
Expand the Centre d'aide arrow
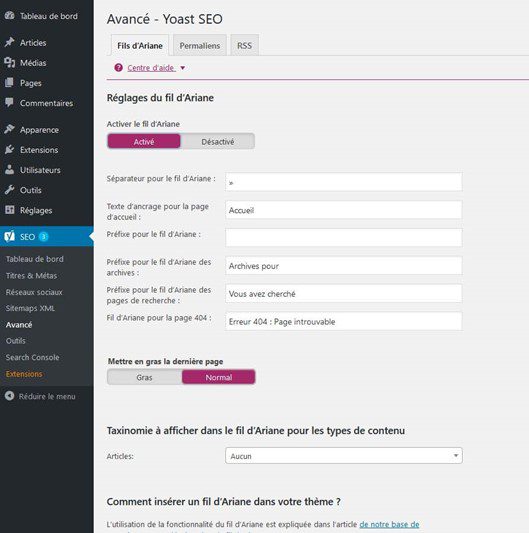coord(183,68)
